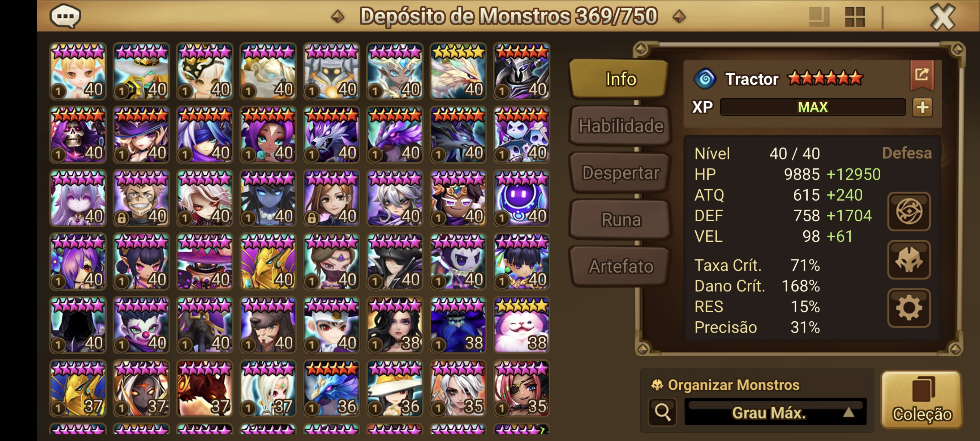
Task: Switch to the list layout view
Action: point(819,17)
